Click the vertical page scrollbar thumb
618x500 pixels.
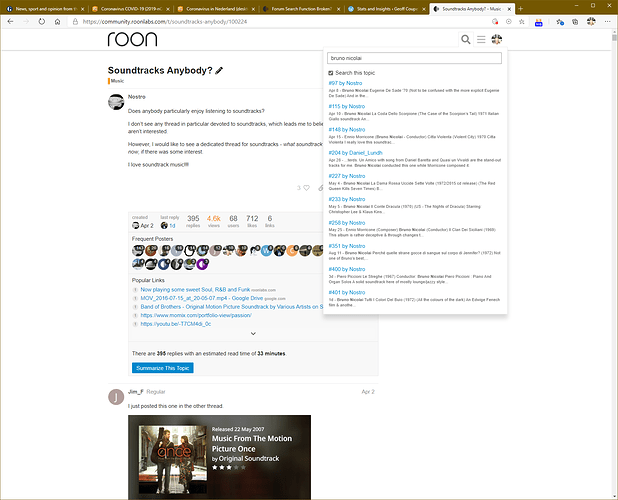coord(614,37)
